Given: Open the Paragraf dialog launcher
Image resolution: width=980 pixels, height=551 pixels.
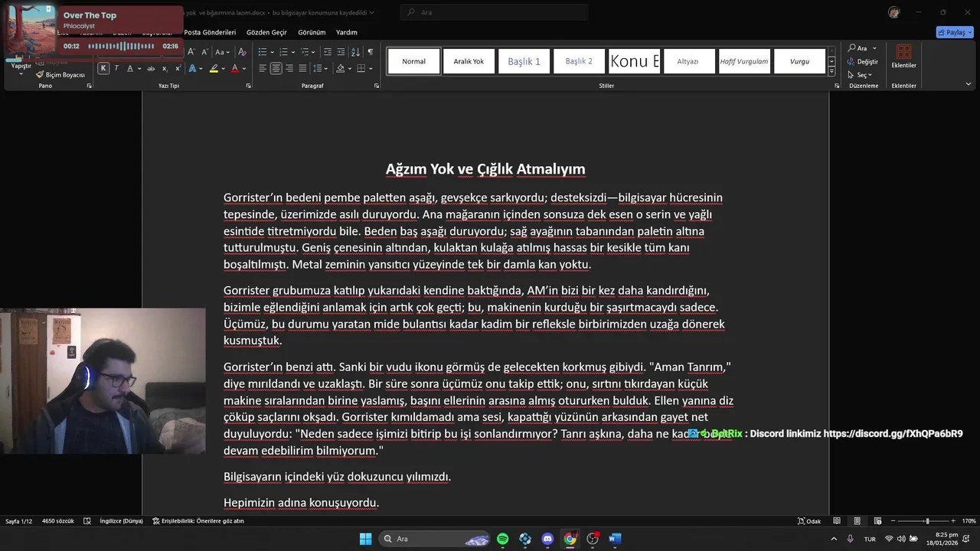Looking at the screenshot, I should [377, 86].
